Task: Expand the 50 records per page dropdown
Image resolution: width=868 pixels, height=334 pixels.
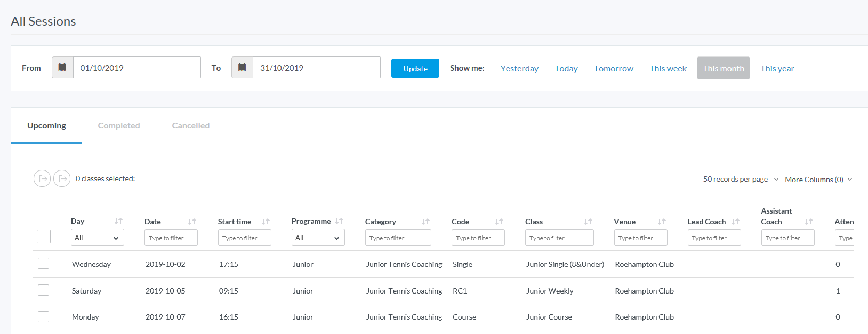Action: 741,180
